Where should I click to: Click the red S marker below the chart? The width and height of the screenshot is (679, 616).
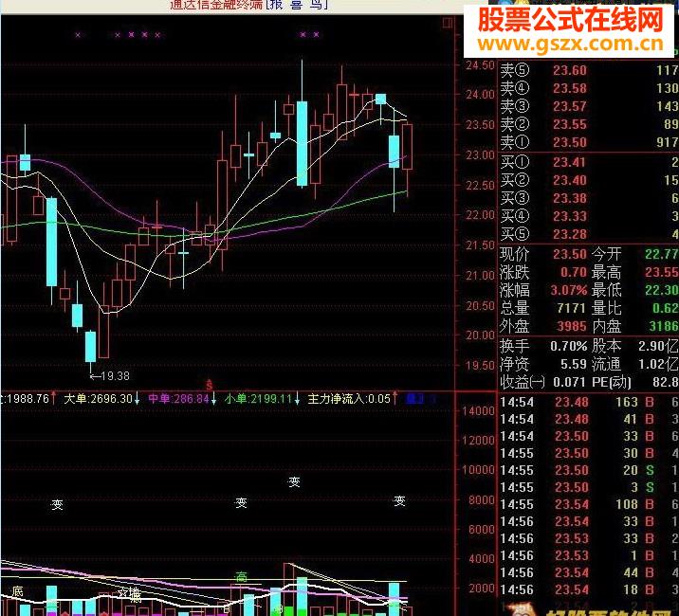point(210,385)
